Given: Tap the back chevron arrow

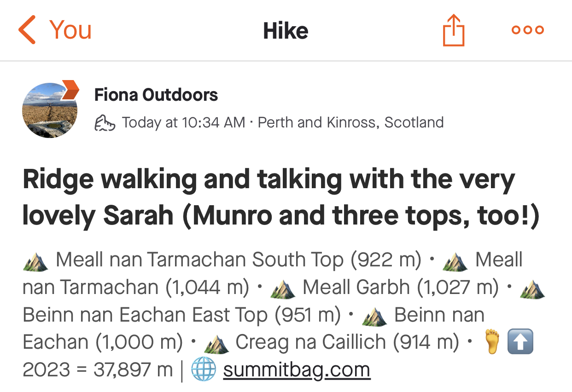Looking at the screenshot, I should pos(27,30).
